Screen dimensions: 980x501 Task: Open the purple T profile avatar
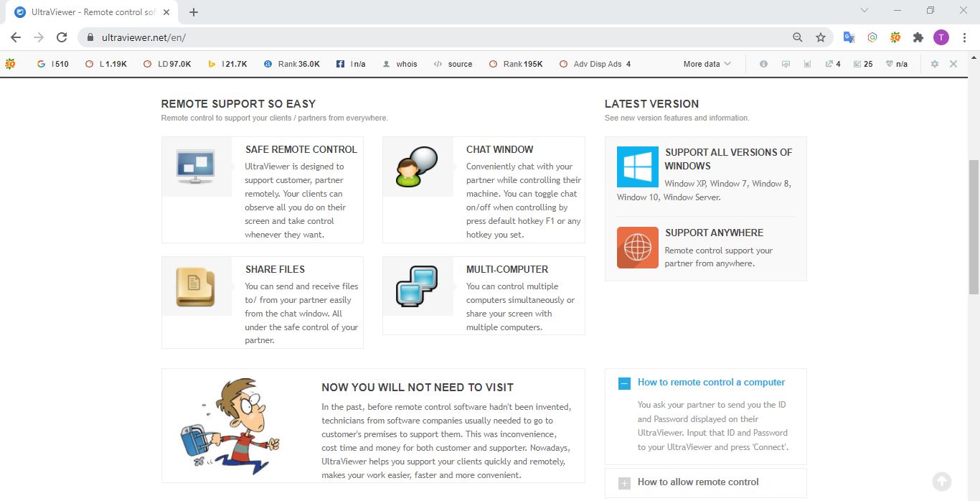(941, 37)
